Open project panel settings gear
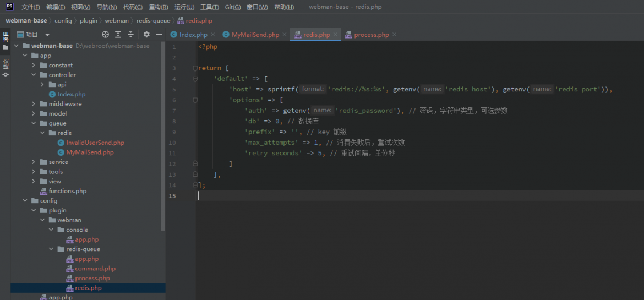This screenshot has height=300, width=644. 146,35
